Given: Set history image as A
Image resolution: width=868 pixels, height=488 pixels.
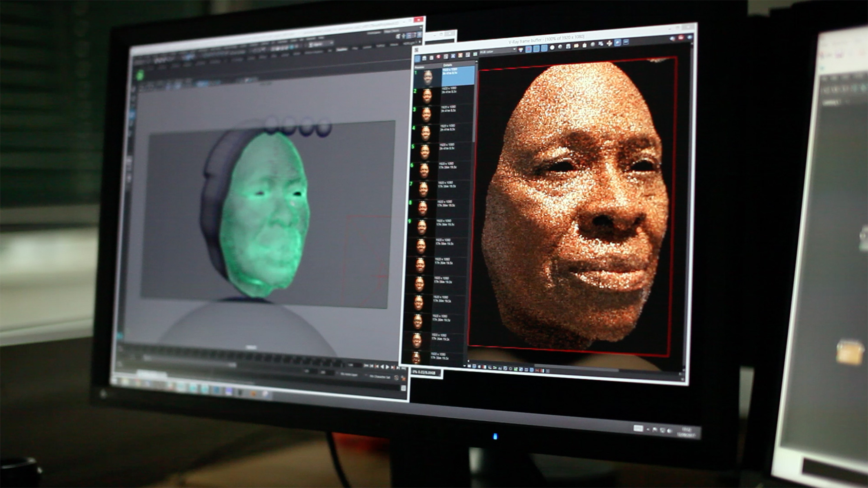Looking at the screenshot, I should tap(453, 56).
